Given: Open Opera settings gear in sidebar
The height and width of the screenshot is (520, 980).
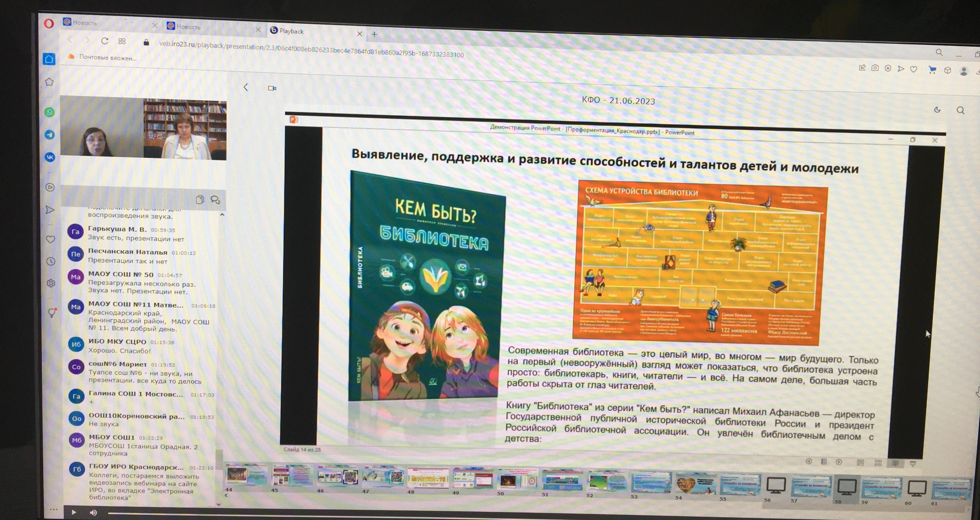Looking at the screenshot, I should 51,283.
